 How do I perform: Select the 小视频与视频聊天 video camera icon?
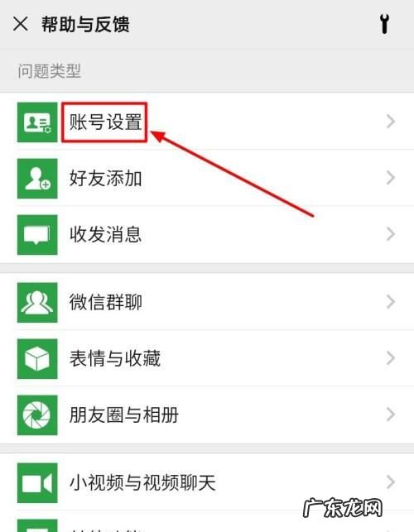[x=37, y=483]
